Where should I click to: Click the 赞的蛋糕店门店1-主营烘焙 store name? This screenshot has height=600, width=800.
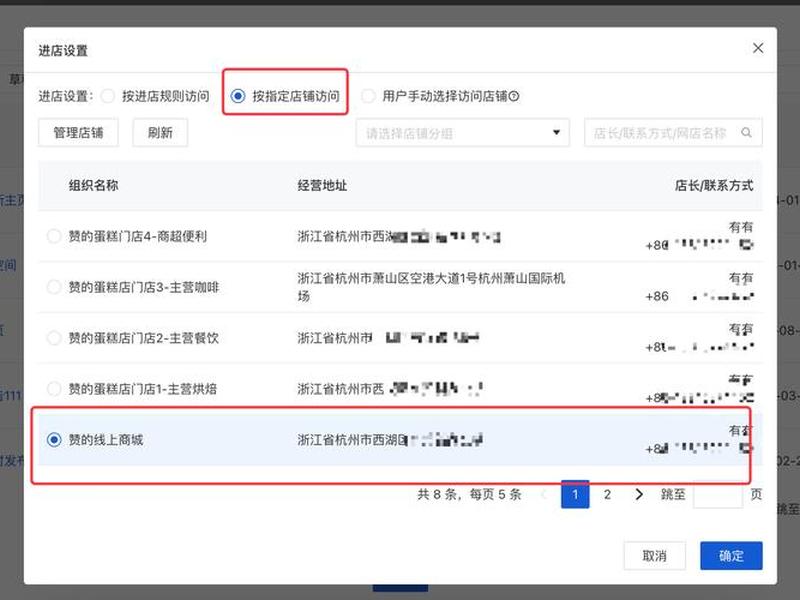tap(143, 389)
